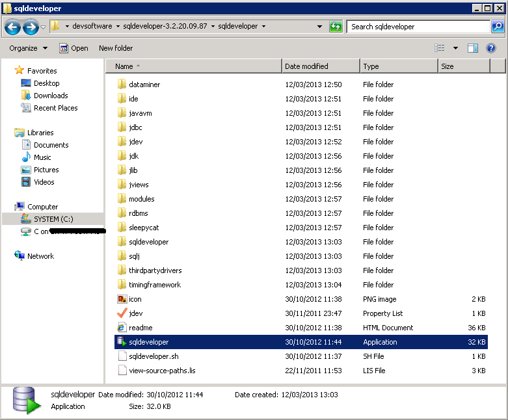The image size is (508, 420).
Task: Select SYSTEM (C:) drive
Action: (53, 219)
